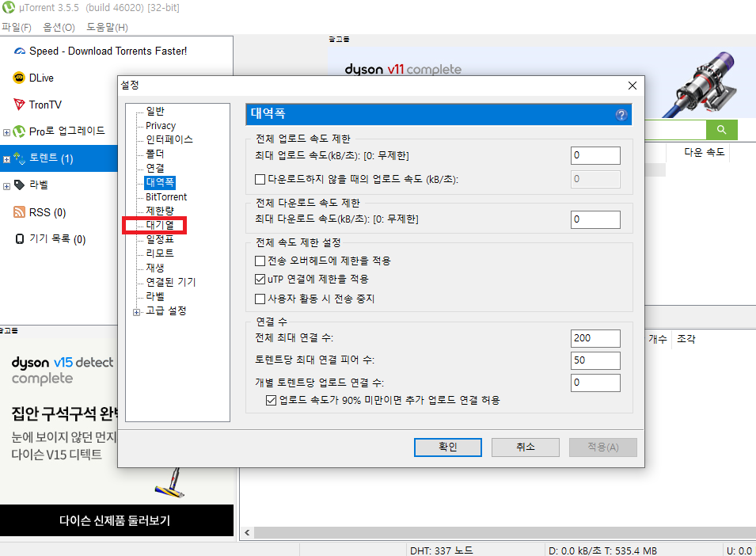756x556 pixels.
Task: Click the Speed rocket icon in sidebar
Action: coord(19,51)
